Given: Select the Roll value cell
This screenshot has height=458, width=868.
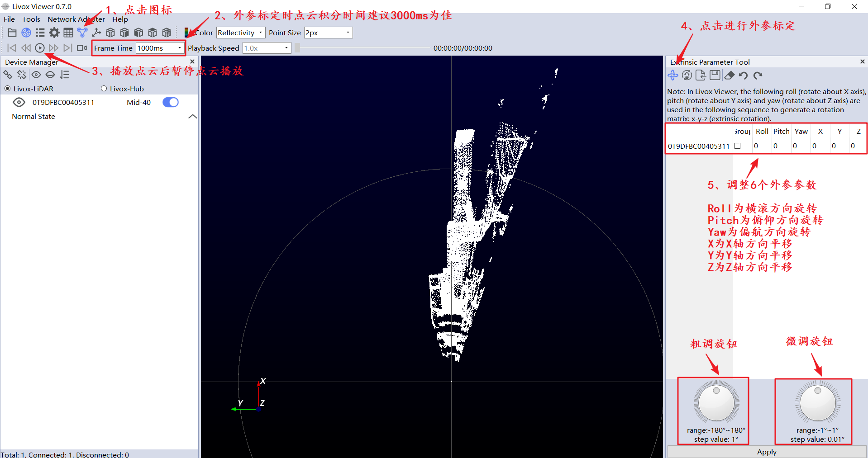Looking at the screenshot, I should pyautogui.click(x=762, y=146).
